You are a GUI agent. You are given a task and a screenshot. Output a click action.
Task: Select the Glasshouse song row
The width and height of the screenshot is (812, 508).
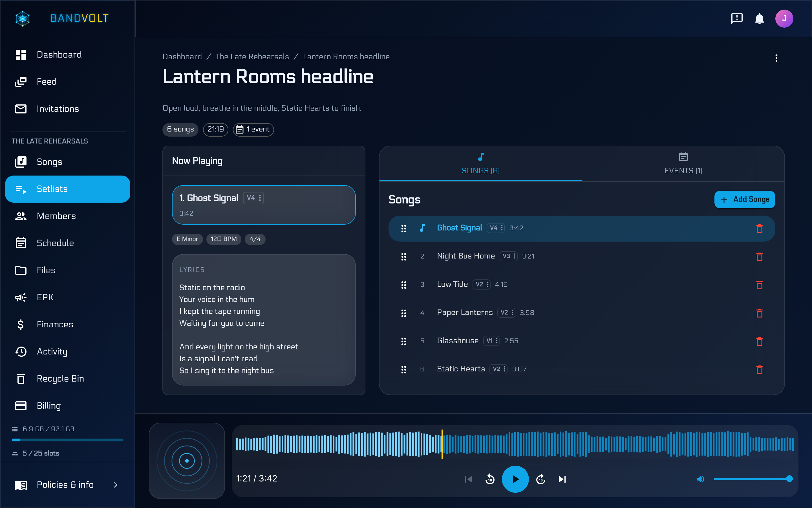pyautogui.click(x=581, y=341)
